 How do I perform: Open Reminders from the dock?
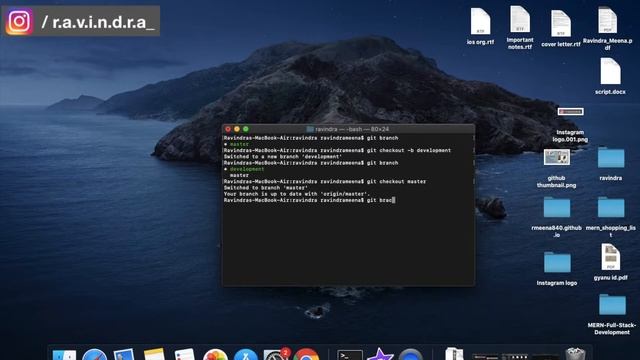pyautogui.click(x=184, y=354)
